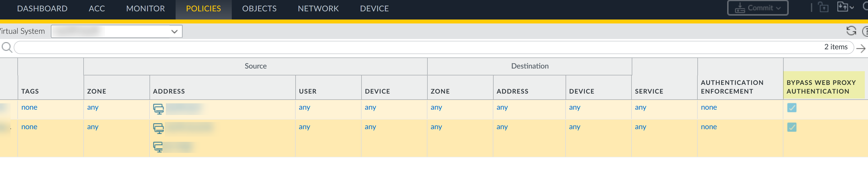
Task: Click second rule's service 'any' link
Action: pyautogui.click(x=640, y=127)
